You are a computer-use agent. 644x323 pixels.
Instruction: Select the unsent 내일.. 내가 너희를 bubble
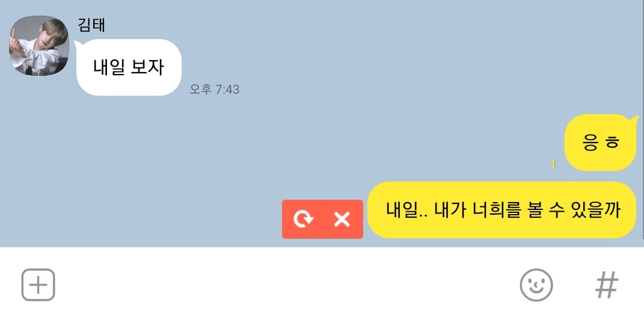coord(501,209)
